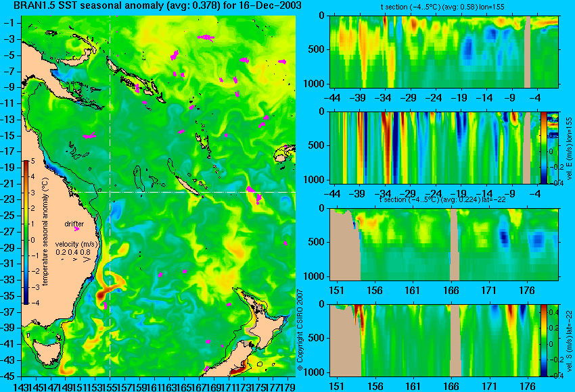575x392 pixels.
Task: Click the 'drifter' legend label
Action: pyautogui.click(x=74, y=224)
